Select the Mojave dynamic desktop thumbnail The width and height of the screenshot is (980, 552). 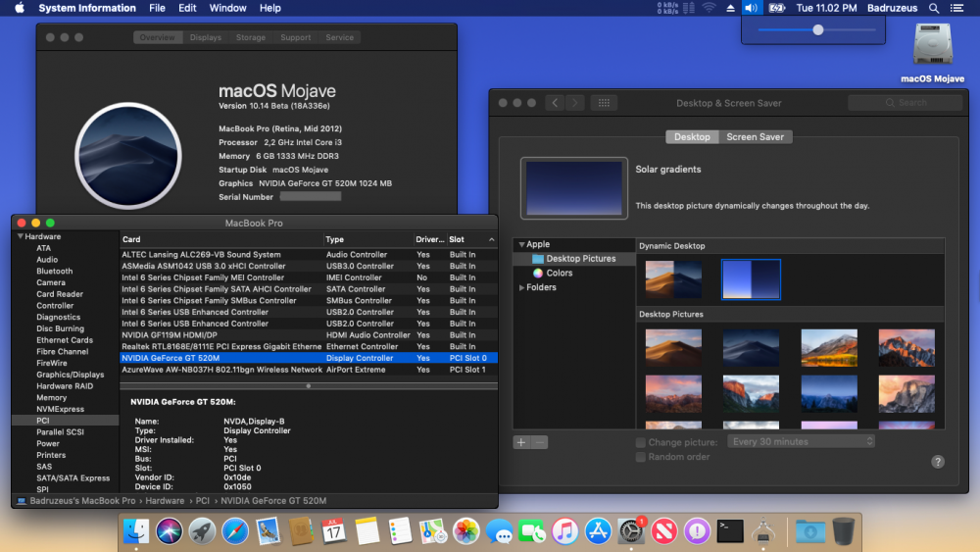673,279
